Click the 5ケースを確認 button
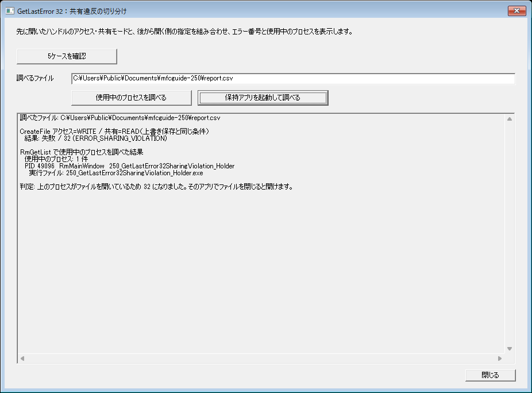The width and height of the screenshot is (532, 393). (67, 56)
